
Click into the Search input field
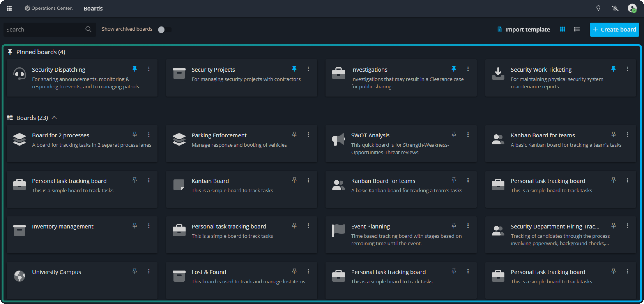pyautogui.click(x=44, y=29)
